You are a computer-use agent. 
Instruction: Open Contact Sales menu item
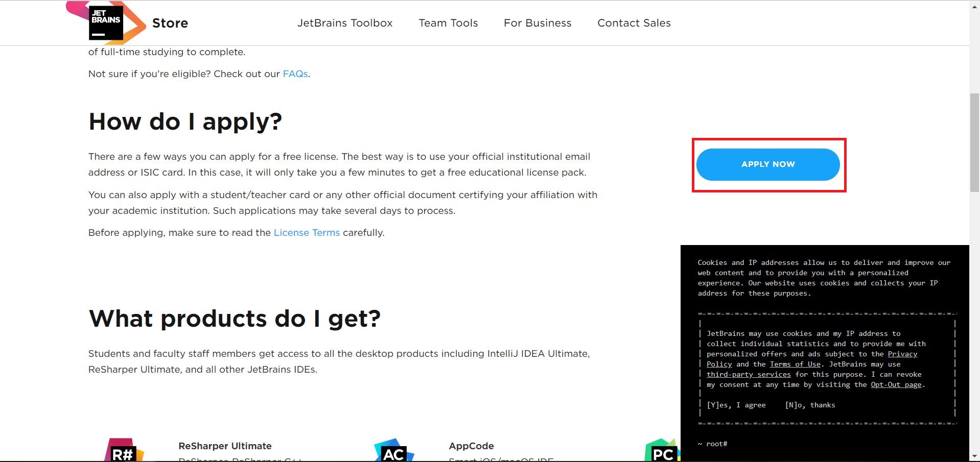click(634, 23)
